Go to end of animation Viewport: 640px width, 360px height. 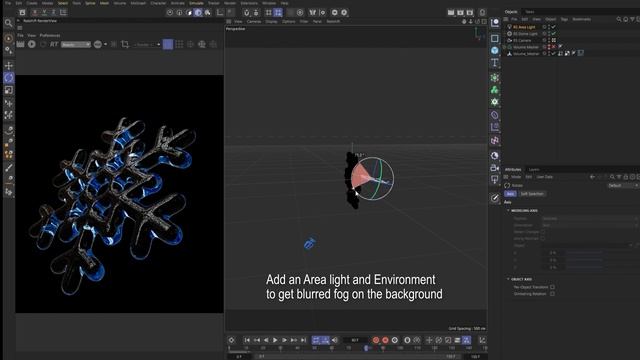[x=303, y=340]
